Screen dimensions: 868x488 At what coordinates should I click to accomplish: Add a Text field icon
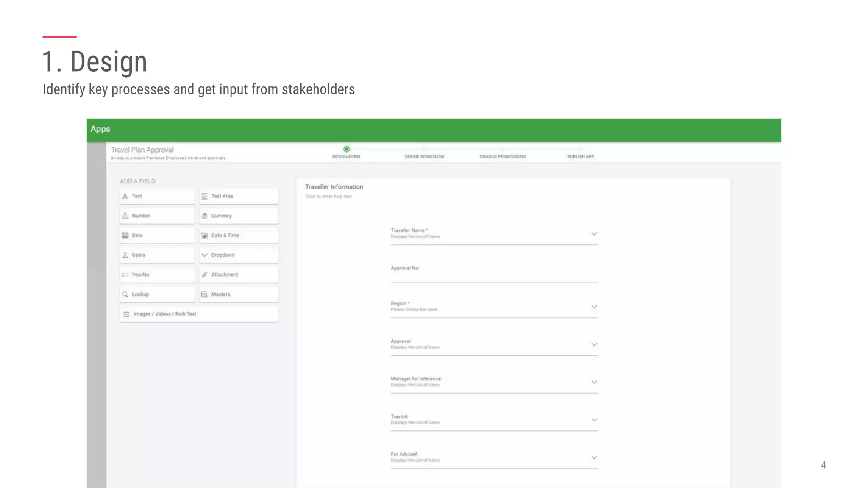[125, 196]
